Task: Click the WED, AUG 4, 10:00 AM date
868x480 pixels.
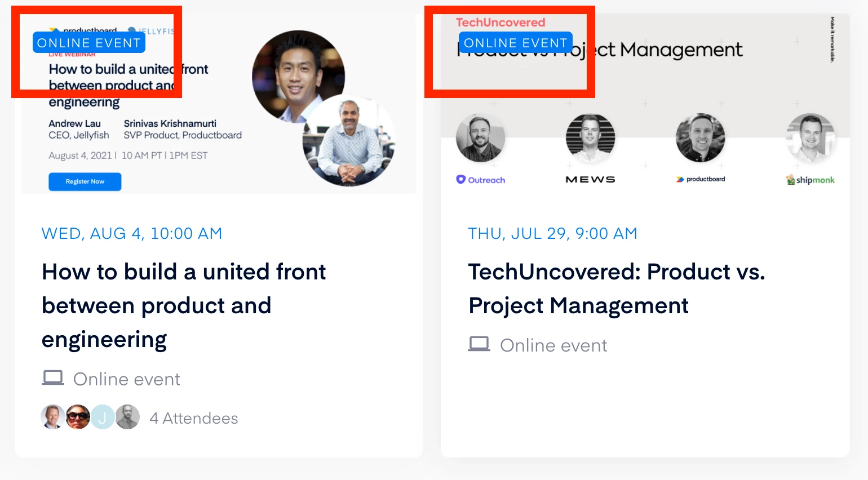Action: [132, 233]
